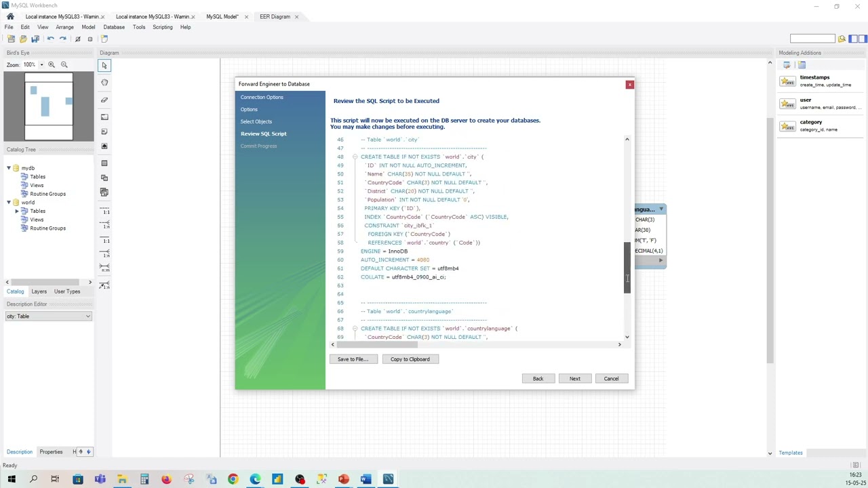Switch to the Properties tab
The width and height of the screenshot is (868, 488).
click(x=51, y=452)
